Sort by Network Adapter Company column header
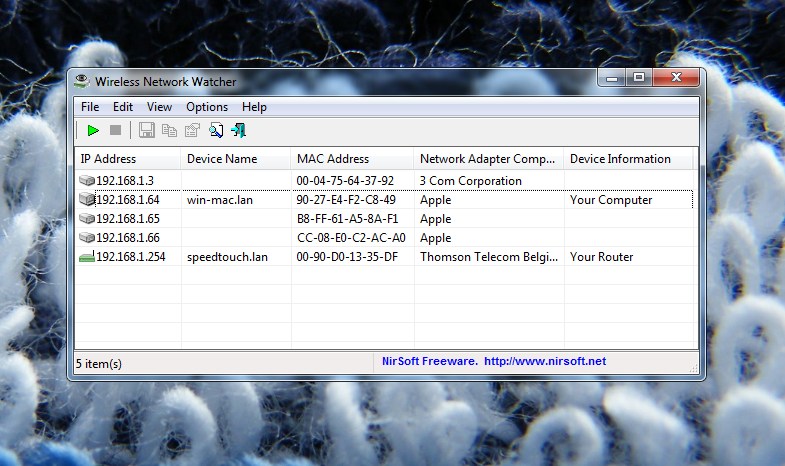 pyautogui.click(x=489, y=159)
